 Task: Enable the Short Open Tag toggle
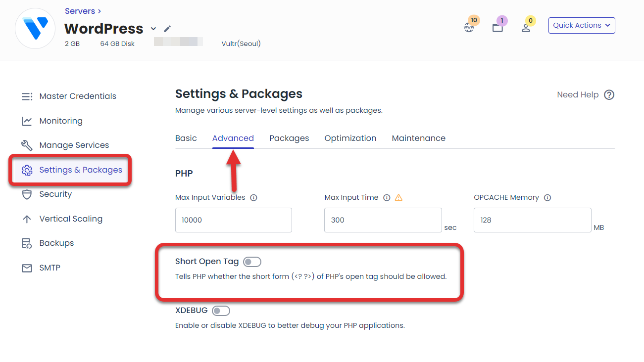click(252, 262)
